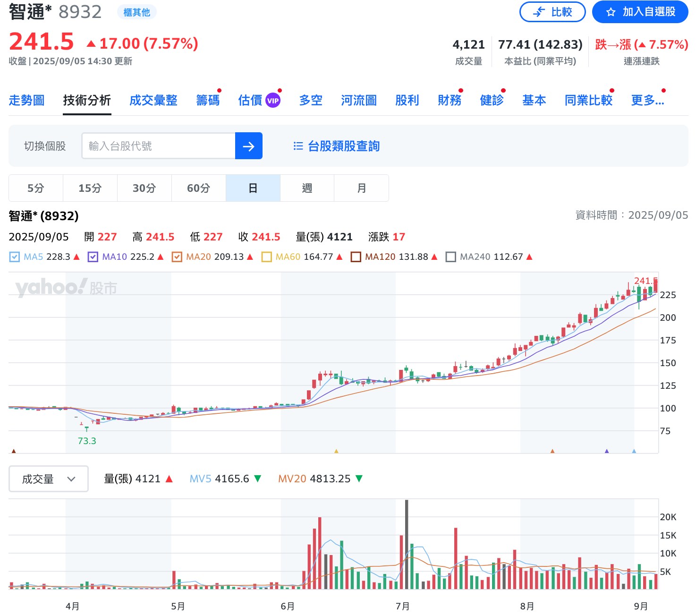View the 財務 section
This screenshot has width=696, height=616.
click(x=449, y=100)
